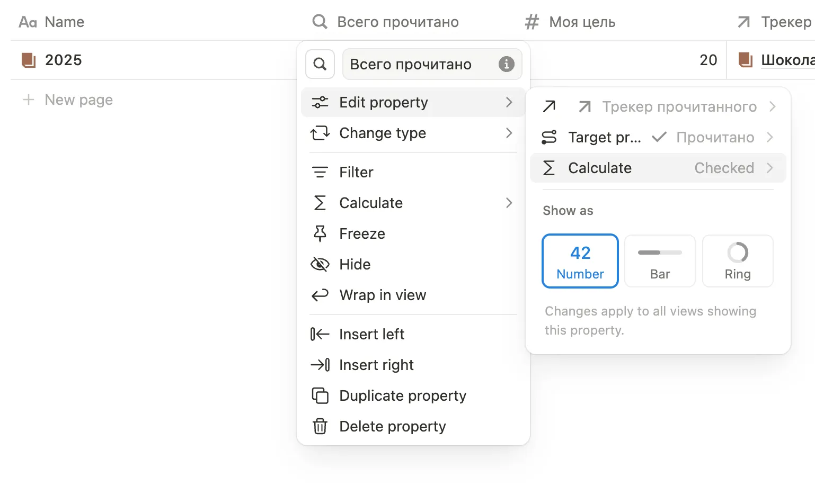This screenshot has height=504, width=815.
Task: Hide the property via eye icon
Action: [x=320, y=264]
